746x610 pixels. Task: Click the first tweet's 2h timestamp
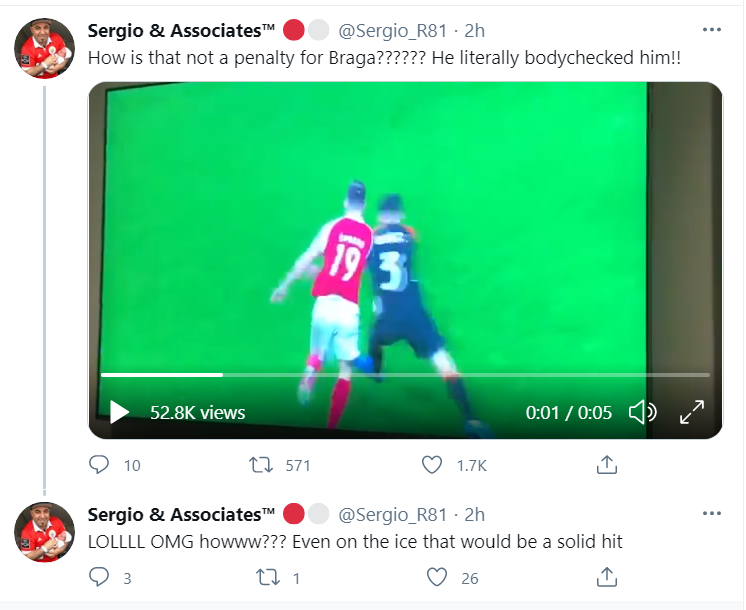click(474, 30)
